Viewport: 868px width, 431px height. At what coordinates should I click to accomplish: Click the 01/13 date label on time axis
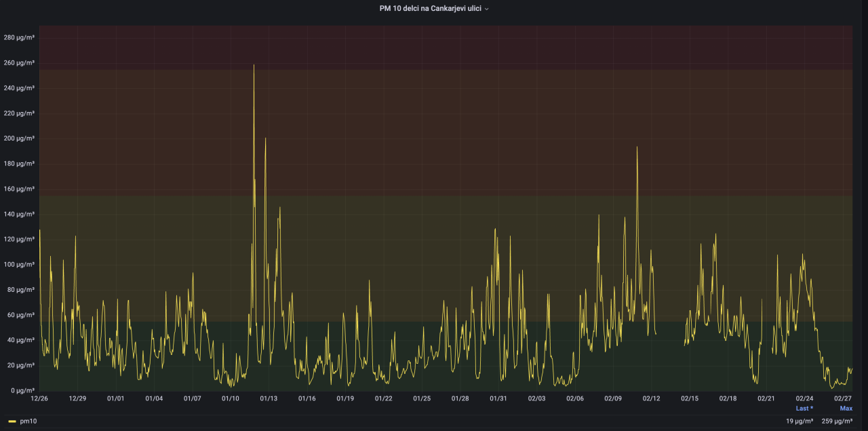(269, 398)
